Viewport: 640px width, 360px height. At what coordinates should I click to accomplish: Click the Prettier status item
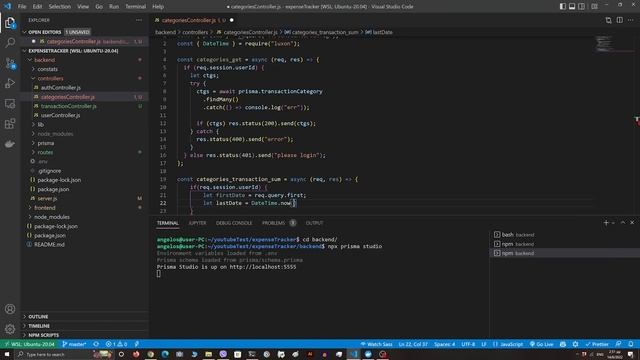click(597, 344)
